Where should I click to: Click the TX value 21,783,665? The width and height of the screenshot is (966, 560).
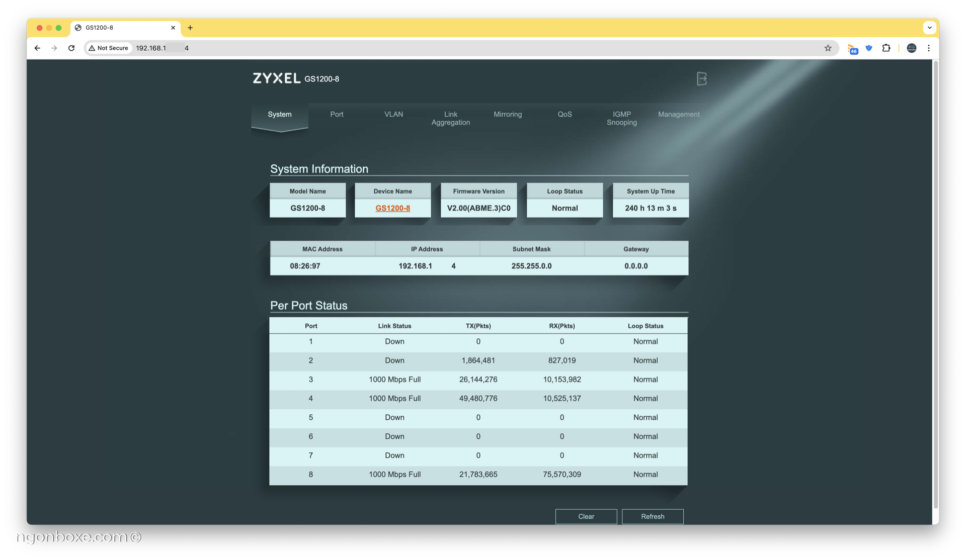[x=478, y=475]
